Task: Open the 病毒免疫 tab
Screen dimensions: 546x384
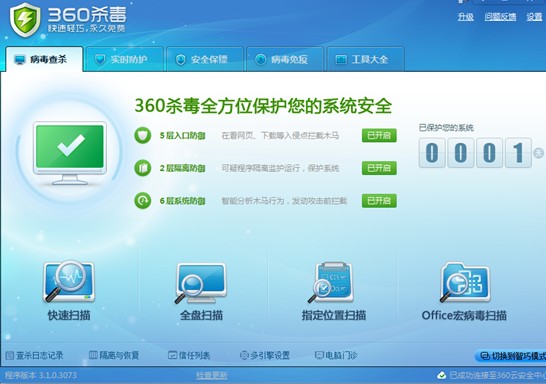Action: (285, 59)
